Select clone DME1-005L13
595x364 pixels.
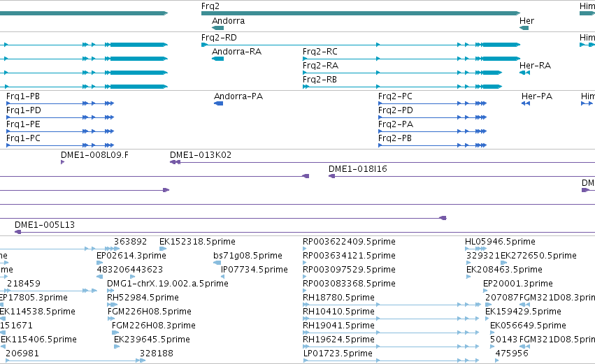(45, 225)
